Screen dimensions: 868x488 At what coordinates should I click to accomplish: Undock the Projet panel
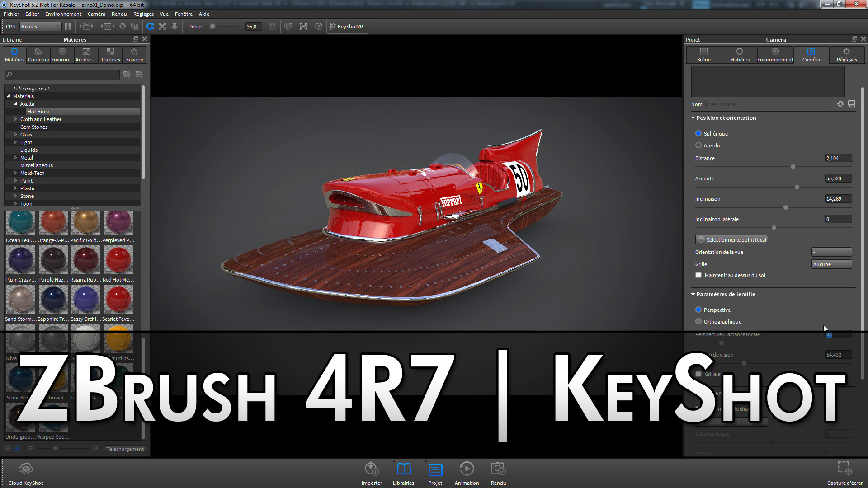(x=854, y=39)
